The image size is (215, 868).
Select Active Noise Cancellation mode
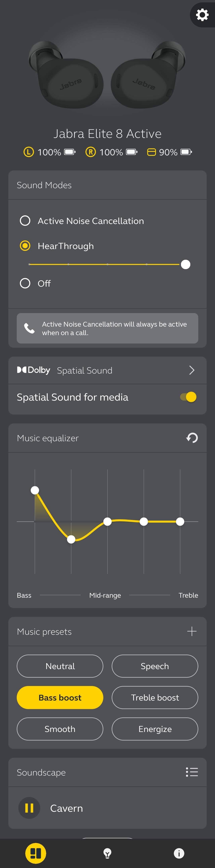pos(25,221)
